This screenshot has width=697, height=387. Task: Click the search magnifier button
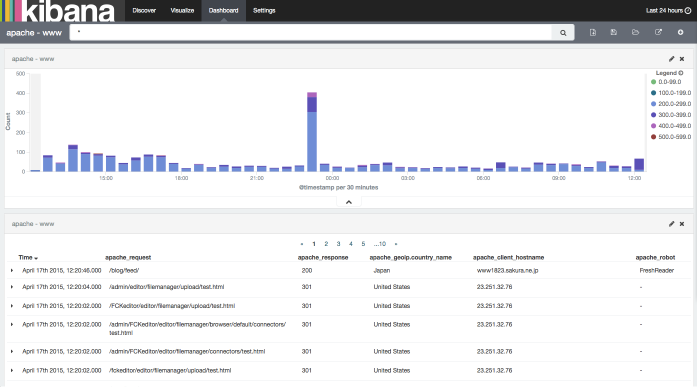click(x=563, y=32)
